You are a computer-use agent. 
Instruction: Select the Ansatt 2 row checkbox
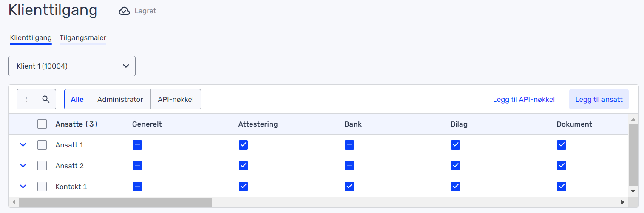pyautogui.click(x=42, y=166)
